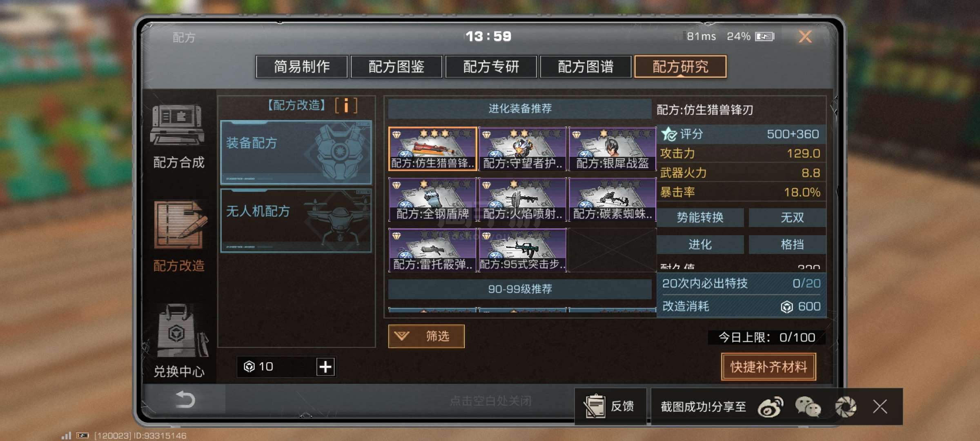Viewport: 980px width, 441px height.
Task: Switch to the 配方图鉴 tab
Action: coord(396,67)
